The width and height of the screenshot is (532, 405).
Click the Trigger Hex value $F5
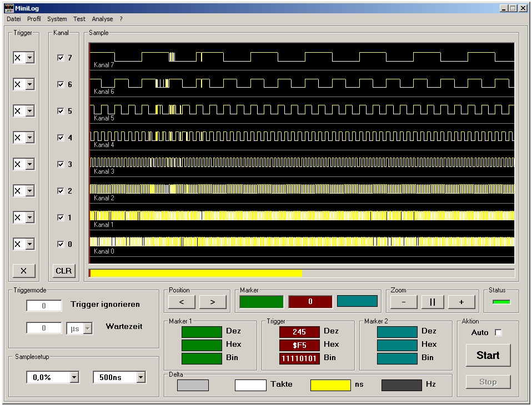tap(299, 345)
